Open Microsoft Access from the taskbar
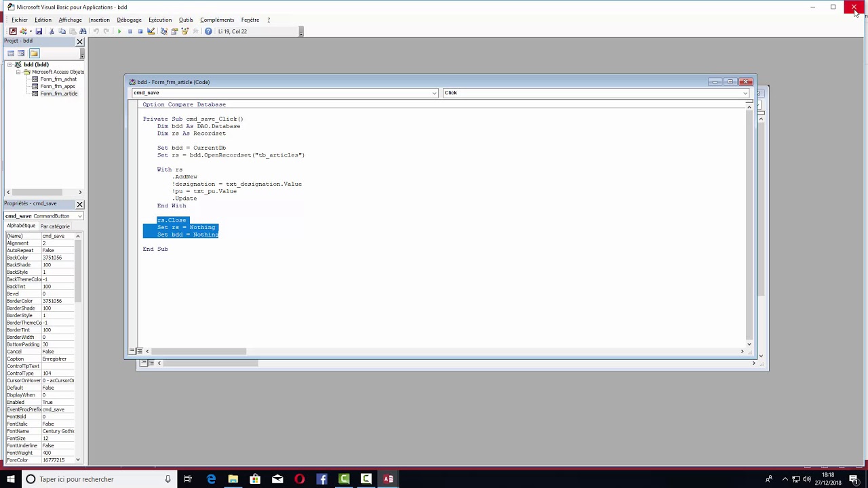Viewport: 868px width, 488px height. 388,479
